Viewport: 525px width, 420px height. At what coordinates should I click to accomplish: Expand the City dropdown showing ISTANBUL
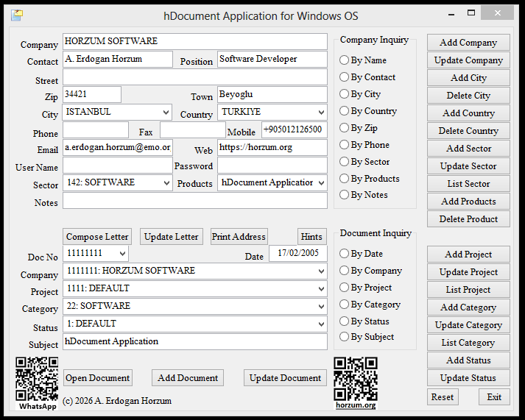coord(165,113)
